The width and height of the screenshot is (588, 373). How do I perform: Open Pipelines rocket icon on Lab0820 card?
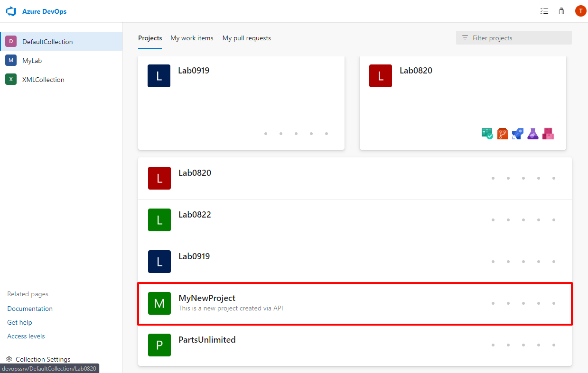518,134
